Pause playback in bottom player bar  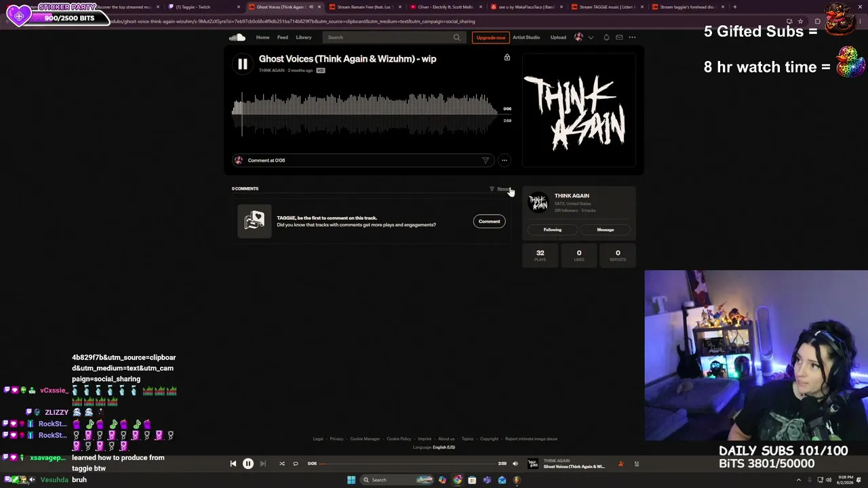point(248,464)
